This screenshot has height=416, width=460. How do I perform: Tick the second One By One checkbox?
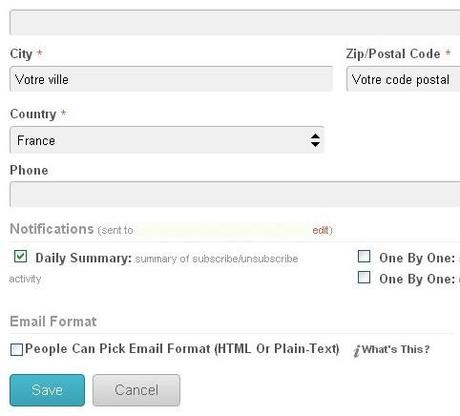coord(364,277)
